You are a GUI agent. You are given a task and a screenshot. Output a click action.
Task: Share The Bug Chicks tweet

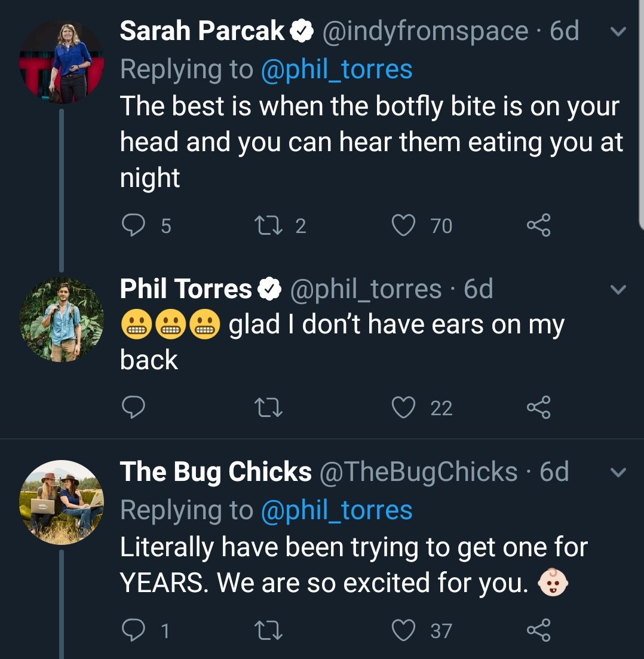[x=538, y=630]
